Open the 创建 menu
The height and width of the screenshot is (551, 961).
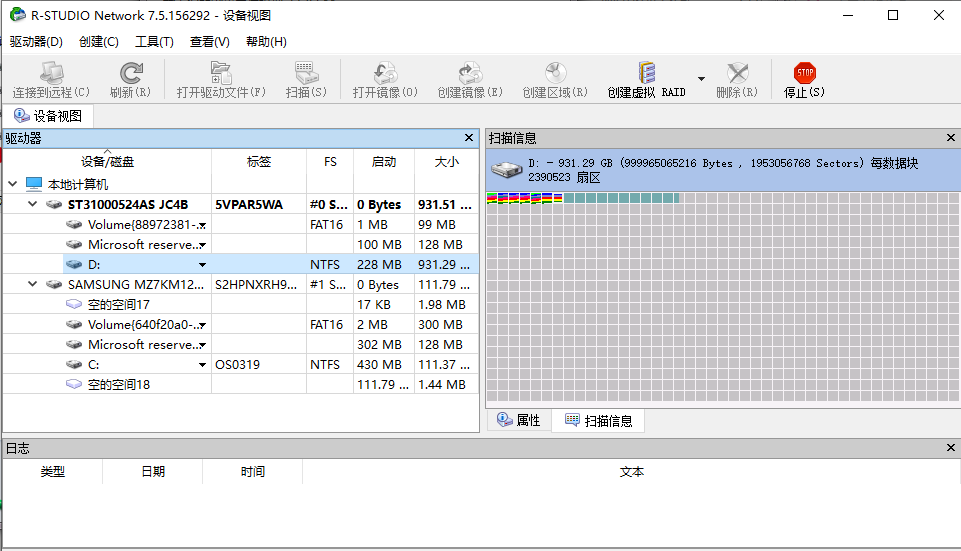(99, 42)
